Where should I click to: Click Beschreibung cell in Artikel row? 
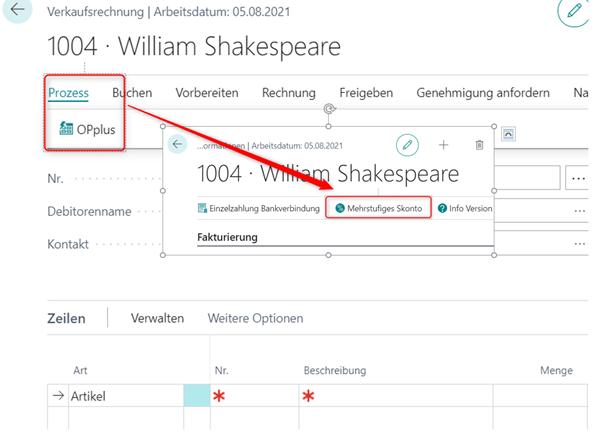pyautogui.click(x=396, y=395)
